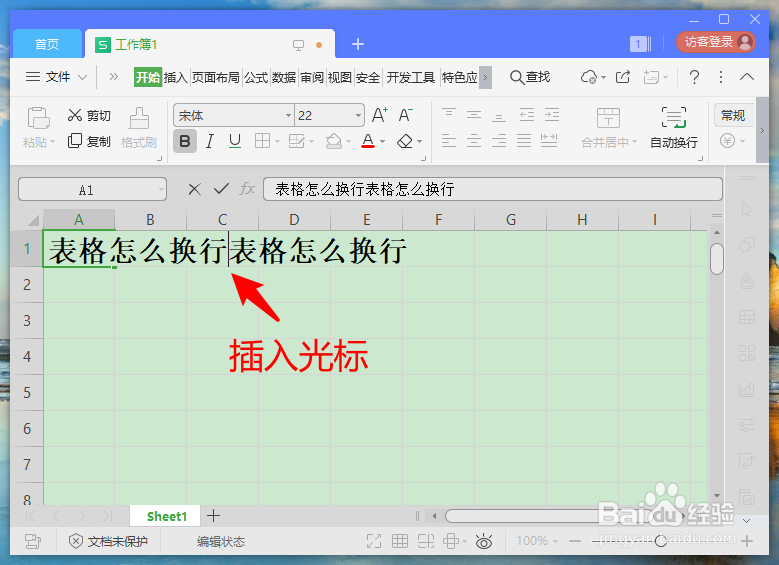Add a new sheet with plus
The image size is (779, 565).
coord(214,516)
